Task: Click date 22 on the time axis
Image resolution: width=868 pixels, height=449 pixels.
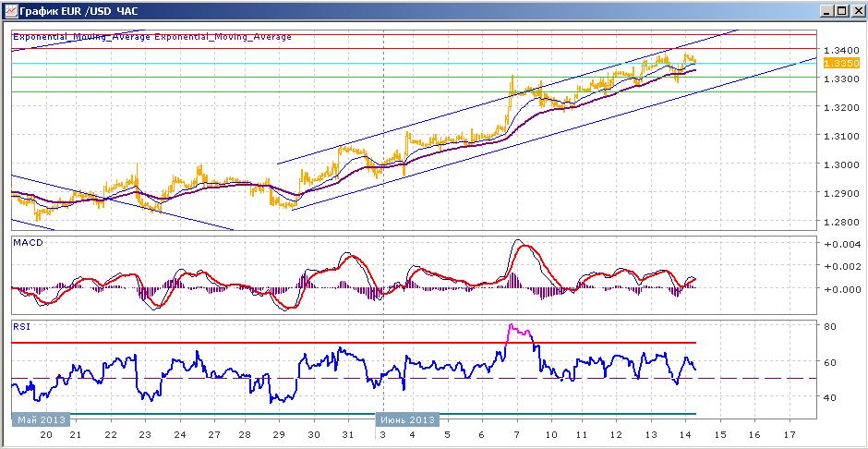Action: coord(111,434)
